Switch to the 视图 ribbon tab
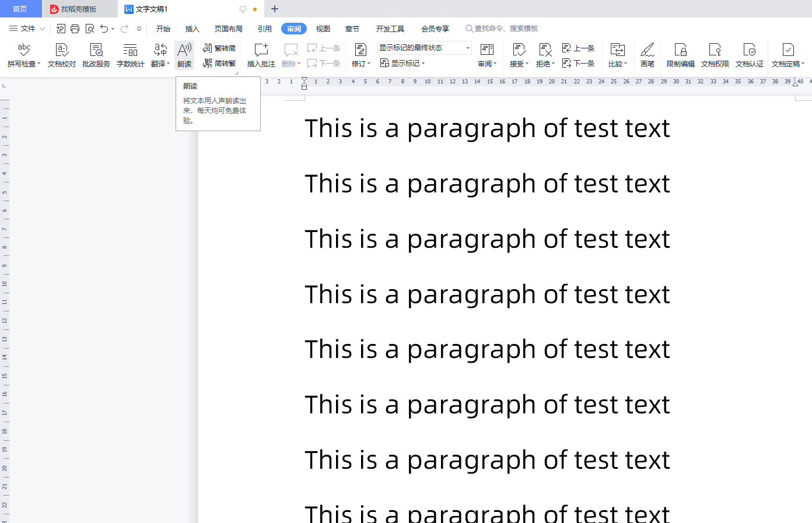Image resolution: width=812 pixels, height=523 pixels. coord(323,29)
